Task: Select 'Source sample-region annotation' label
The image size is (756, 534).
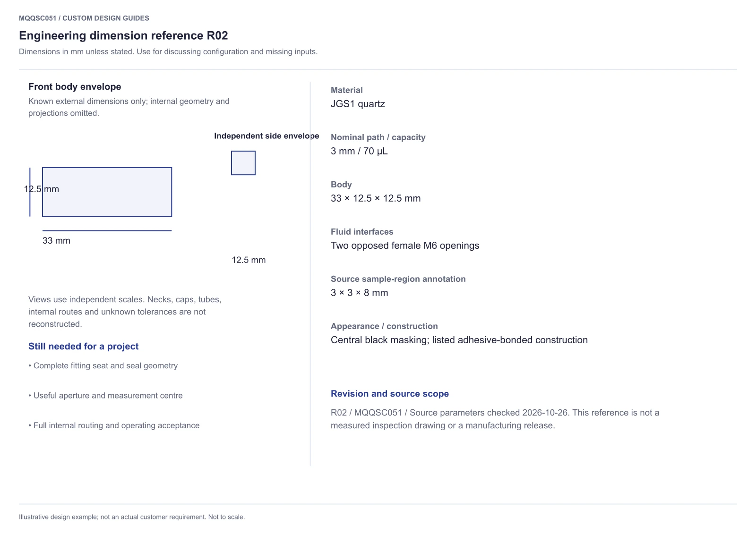Action: [398, 279]
